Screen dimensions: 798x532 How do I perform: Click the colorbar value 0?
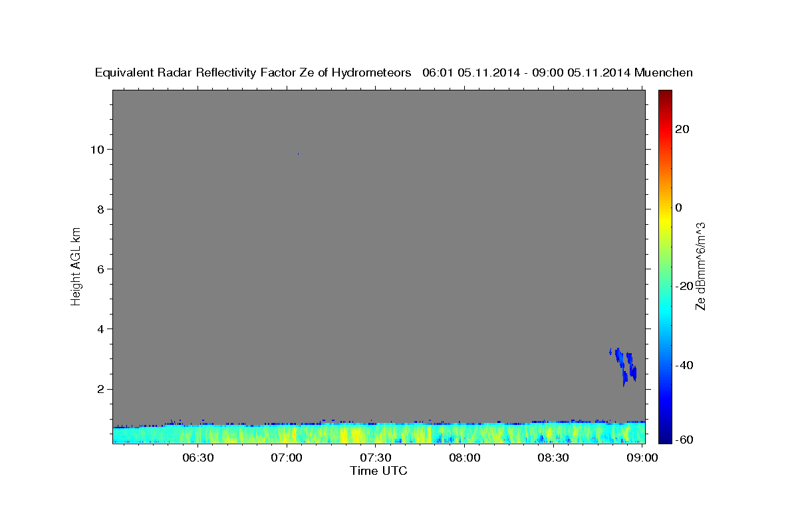(678, 207)
